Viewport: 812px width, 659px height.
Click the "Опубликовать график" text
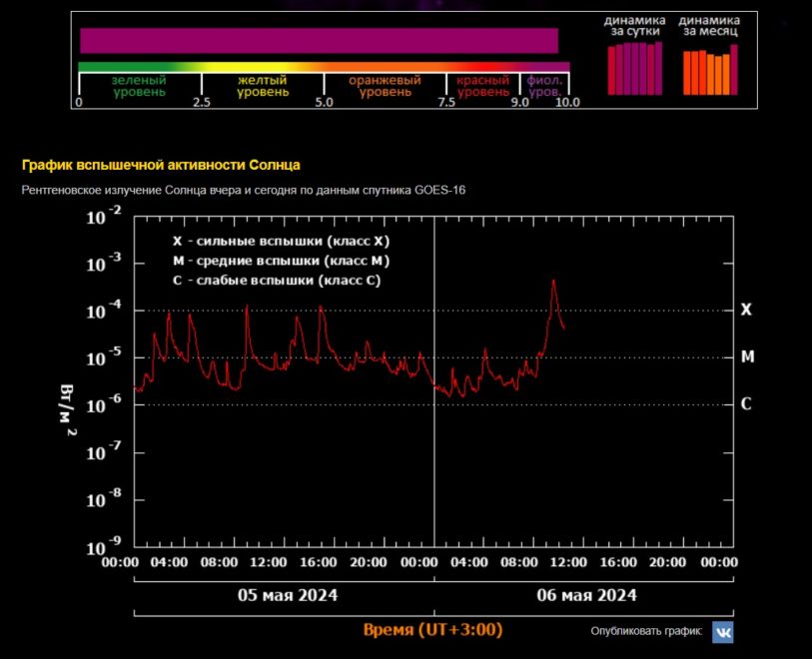click(x=647, y=632)
